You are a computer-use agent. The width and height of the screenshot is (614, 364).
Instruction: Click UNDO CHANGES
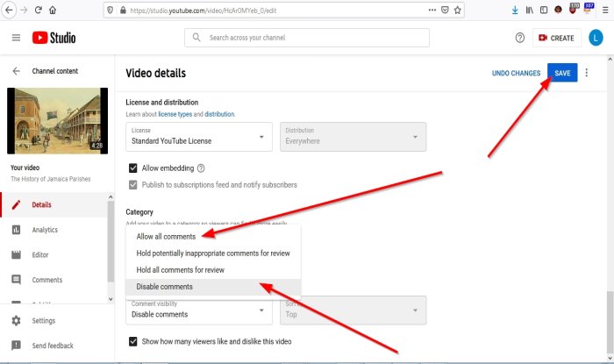pos(516,73)
